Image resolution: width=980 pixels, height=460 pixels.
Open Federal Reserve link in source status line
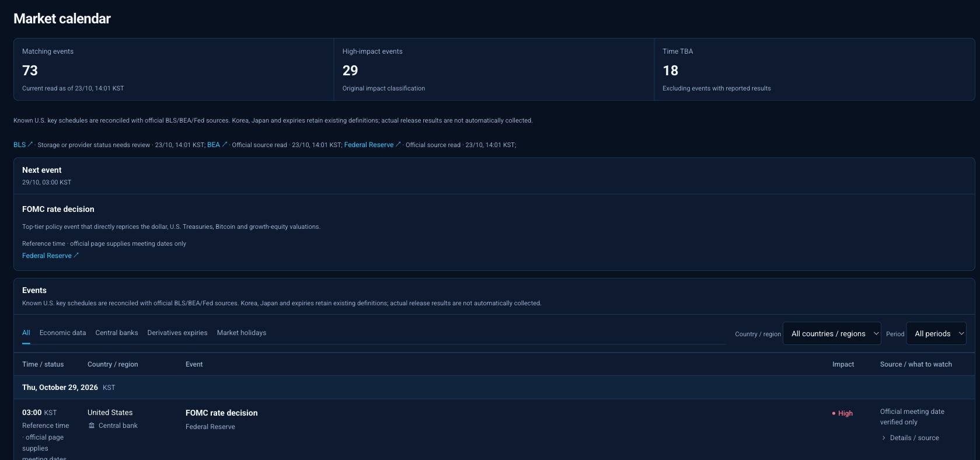pos(372,145)
